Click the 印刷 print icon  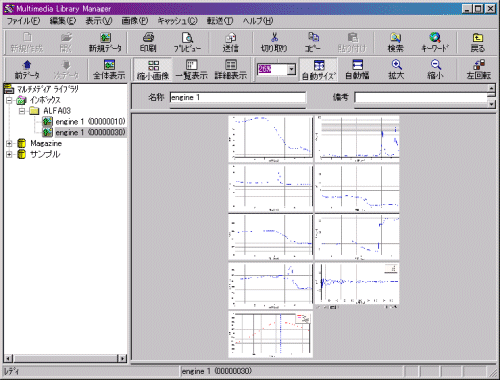[148, 43]
